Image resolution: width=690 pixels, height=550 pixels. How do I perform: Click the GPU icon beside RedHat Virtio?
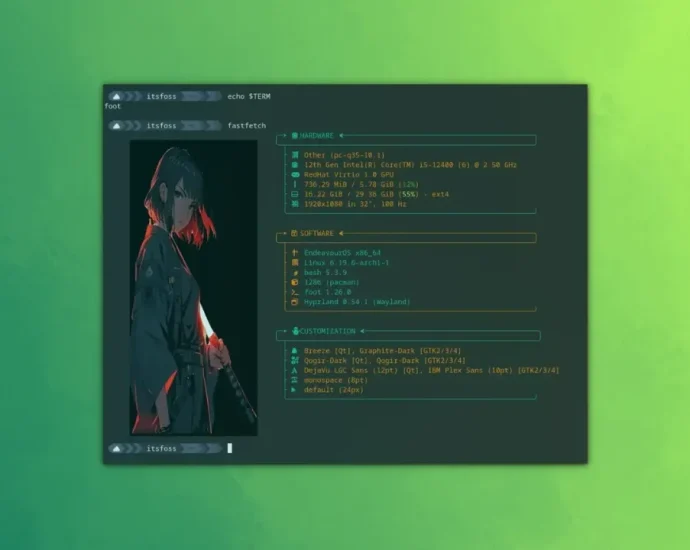295,175
